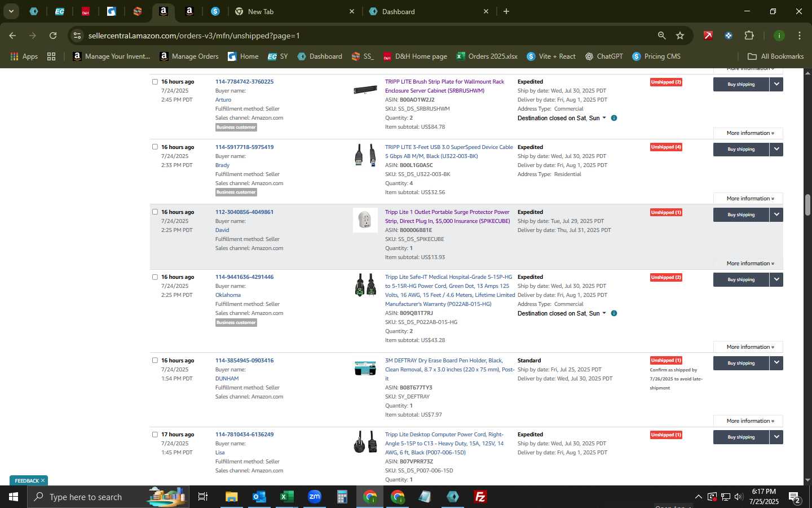
Task: Open the notification center icon
Action: pos(795,497)
